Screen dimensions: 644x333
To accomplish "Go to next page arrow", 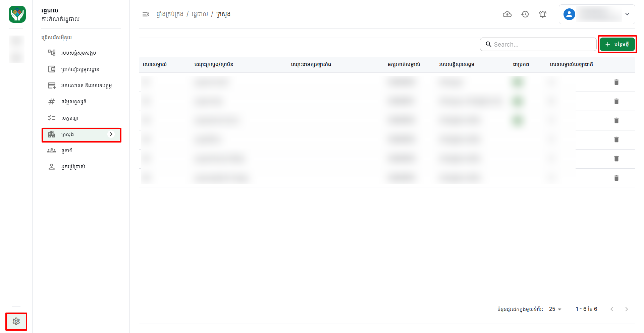I will [x=627, y=309].
